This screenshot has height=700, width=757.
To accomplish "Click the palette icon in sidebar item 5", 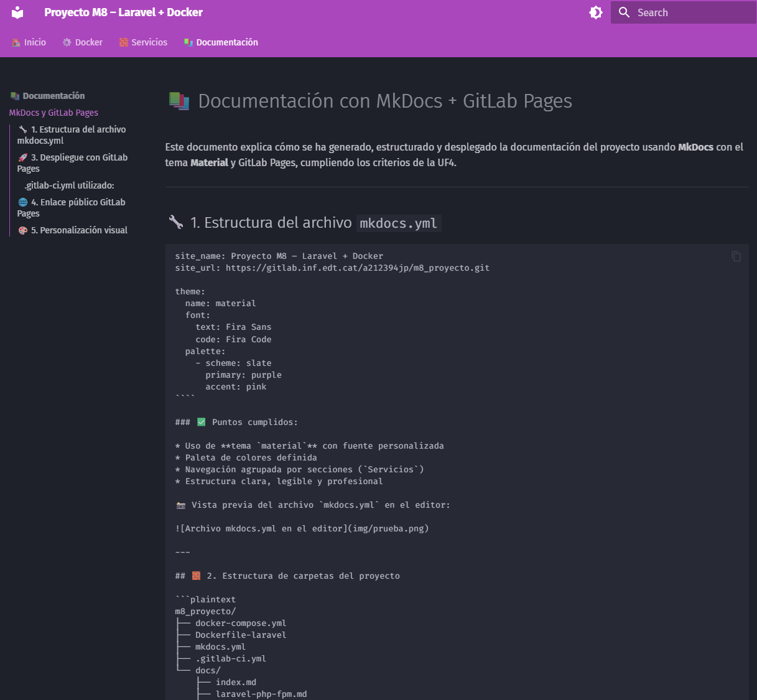I will (x=23, y=230).
